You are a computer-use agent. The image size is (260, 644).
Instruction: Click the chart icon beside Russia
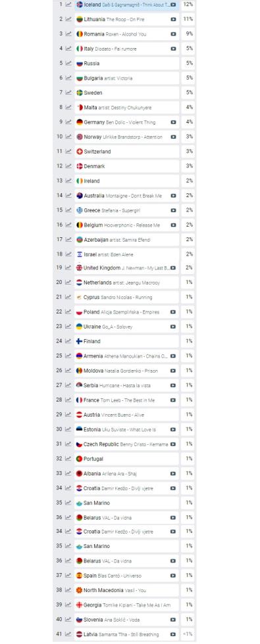click(x=68, y=63)
